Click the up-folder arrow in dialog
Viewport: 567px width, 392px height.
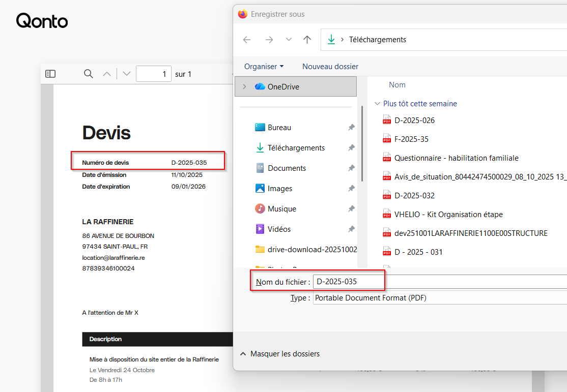(x=307, y=40)
